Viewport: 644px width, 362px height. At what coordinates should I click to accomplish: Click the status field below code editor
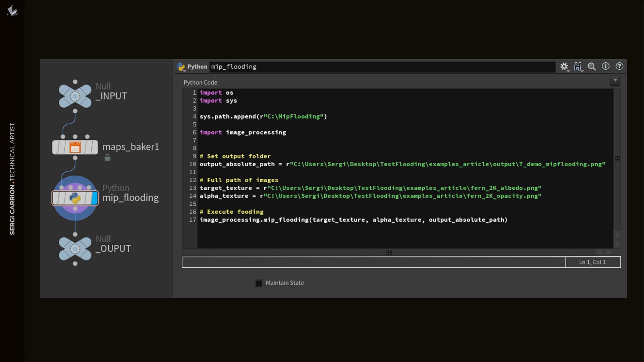[373, 262]
